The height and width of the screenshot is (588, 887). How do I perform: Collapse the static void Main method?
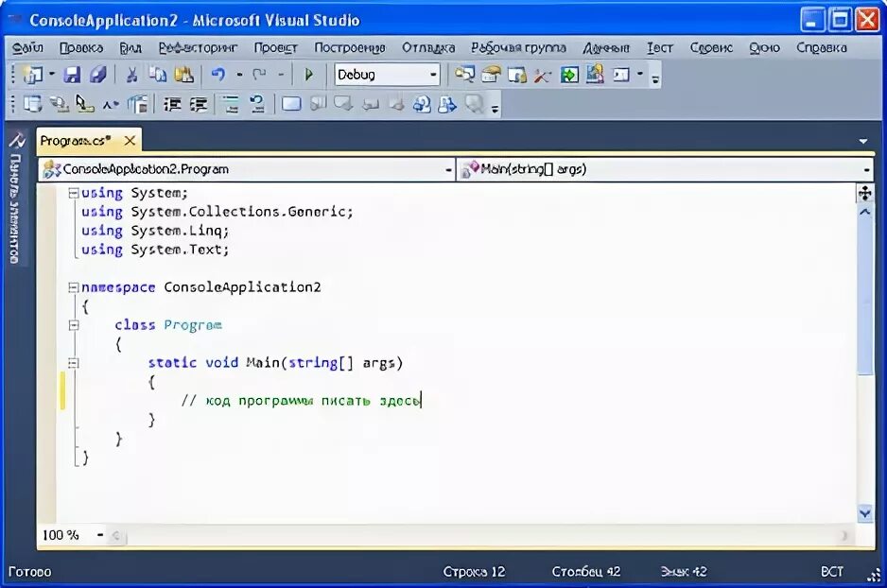(73, 363)
